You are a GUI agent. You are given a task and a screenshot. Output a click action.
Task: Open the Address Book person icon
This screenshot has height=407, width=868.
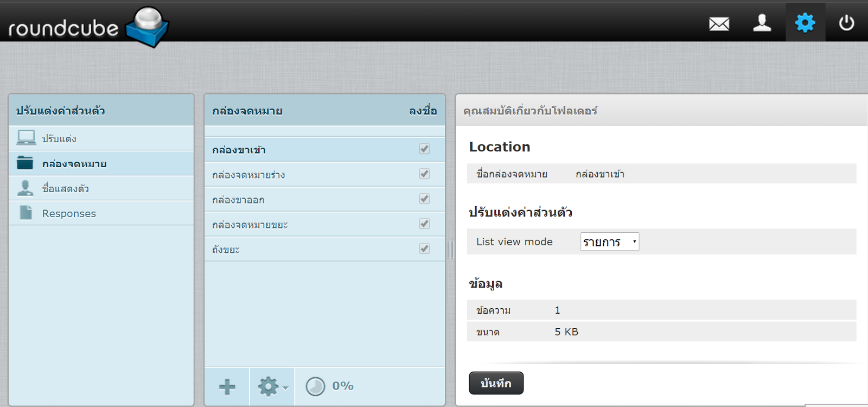(x=762, y=23)
